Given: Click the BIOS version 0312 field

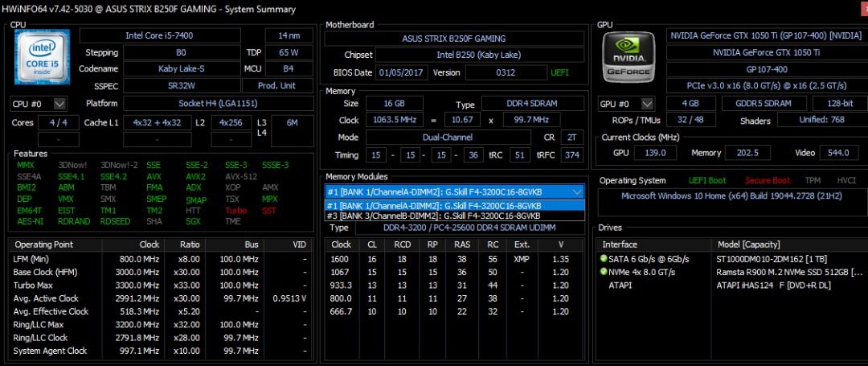Looking at the screenshot, I should tap(506, 72).
